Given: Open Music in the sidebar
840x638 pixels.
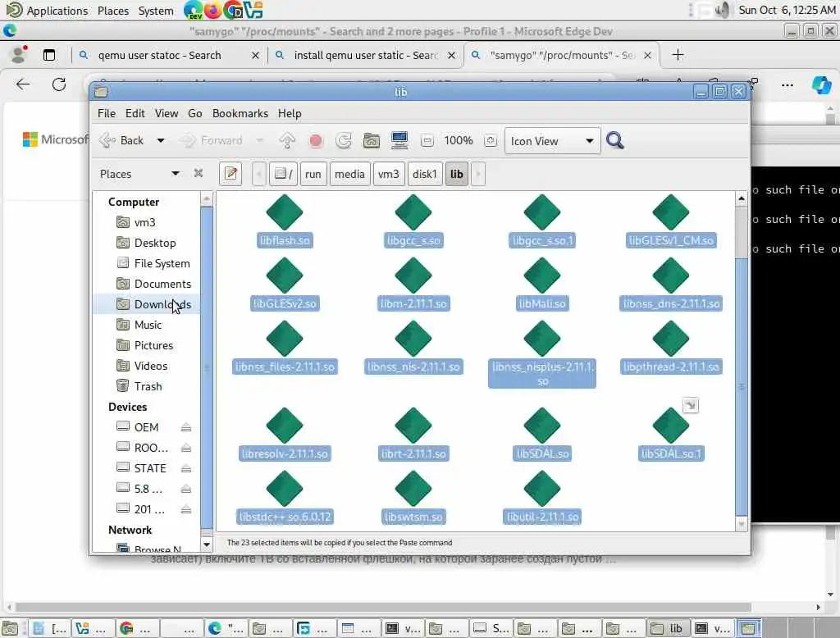Looking at the screenshot, I should tap(148, 325).
